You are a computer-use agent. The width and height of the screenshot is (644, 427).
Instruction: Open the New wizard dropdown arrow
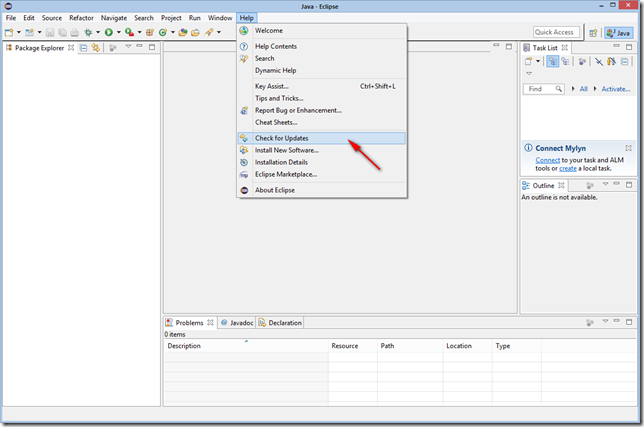19,32
